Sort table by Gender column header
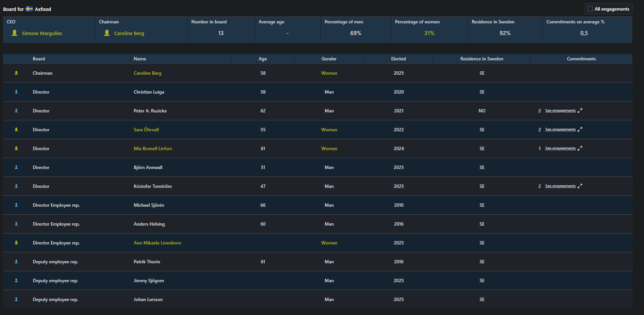Screen dimensions: 644x315 point(329,59)
